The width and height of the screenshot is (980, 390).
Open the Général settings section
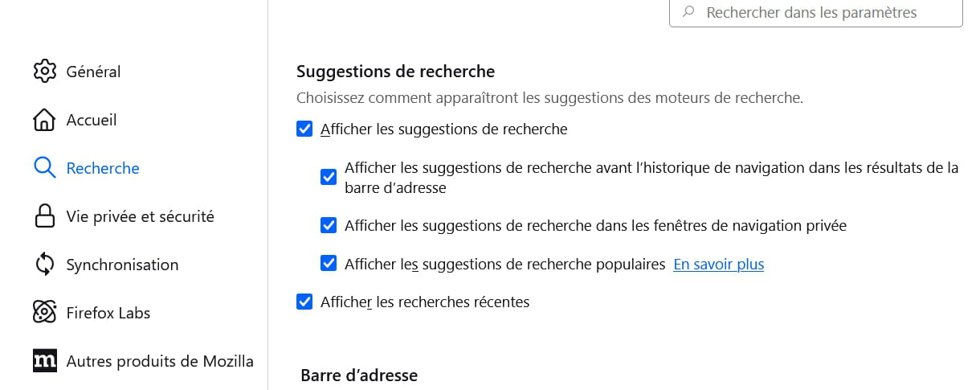[x=93, y=72]
